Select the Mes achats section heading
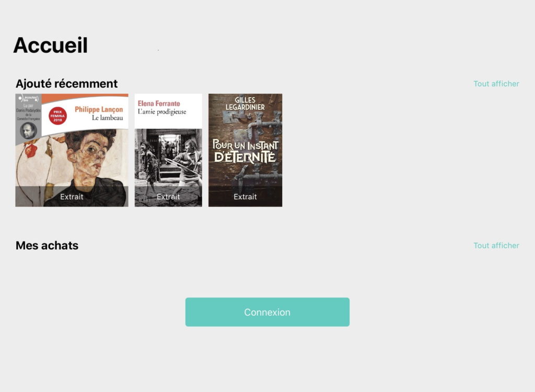The image size is (535, 392). 47,246
